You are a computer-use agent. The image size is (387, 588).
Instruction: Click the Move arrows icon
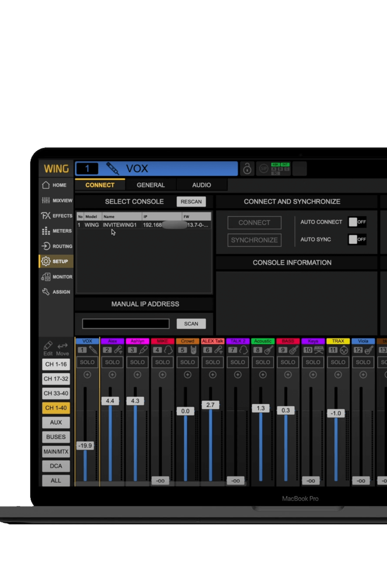[x=62, y=345]
